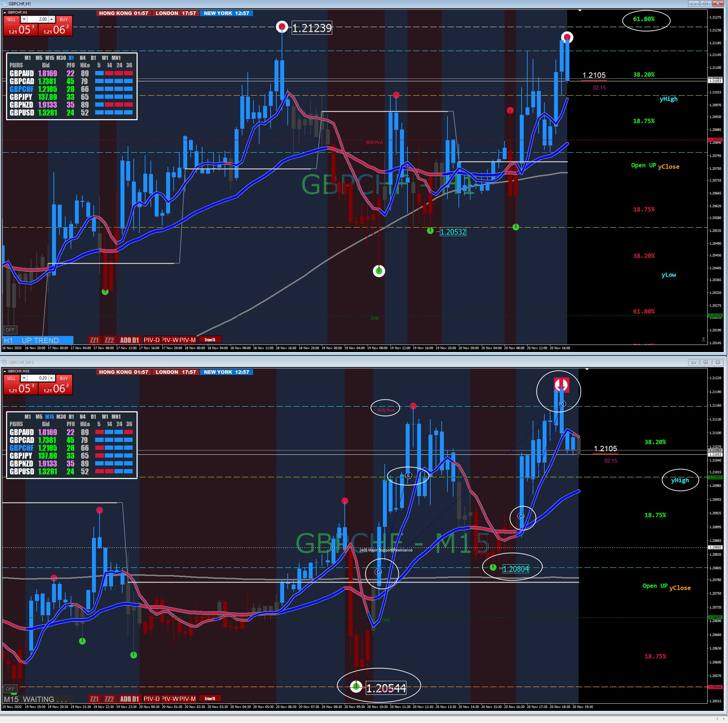728x723 pixels.
Task: Collapse one-click trading triangle on M15 chart
Action: pos(5,371)
